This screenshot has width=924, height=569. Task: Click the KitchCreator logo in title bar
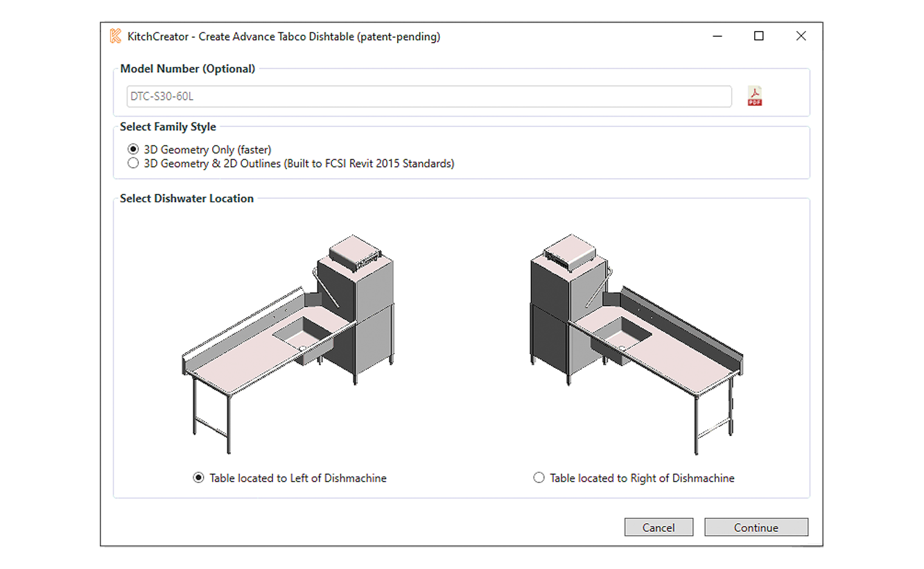[x=115, y=36]
